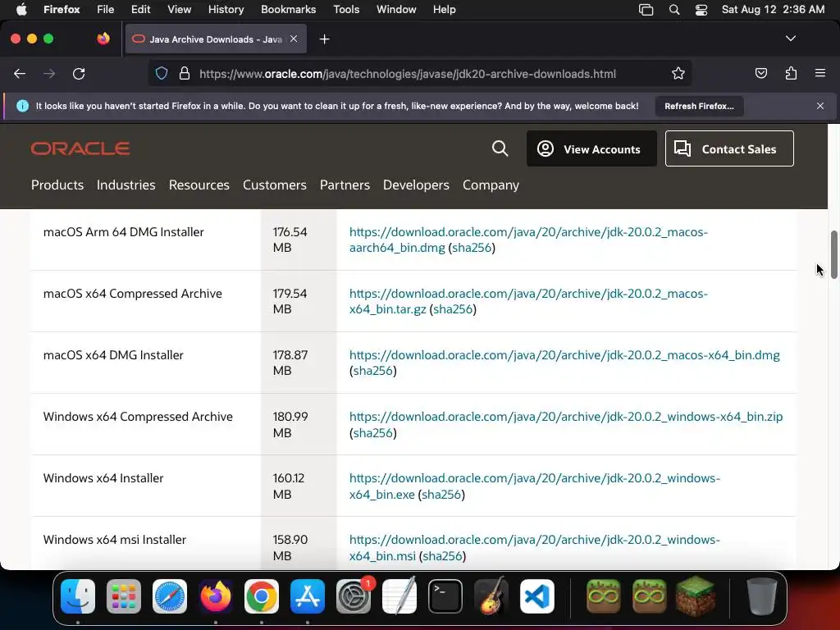Open Control Center in menu bar
Screen dimensions: 840x630
tap(701, 10)
